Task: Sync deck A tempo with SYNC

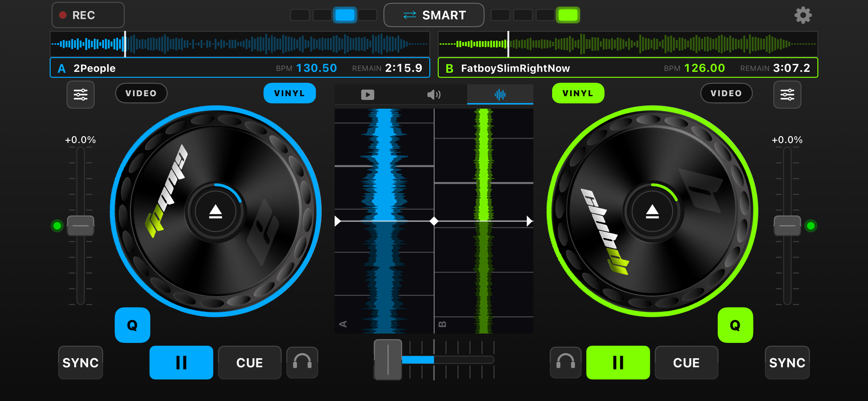Action: (81, 363)
